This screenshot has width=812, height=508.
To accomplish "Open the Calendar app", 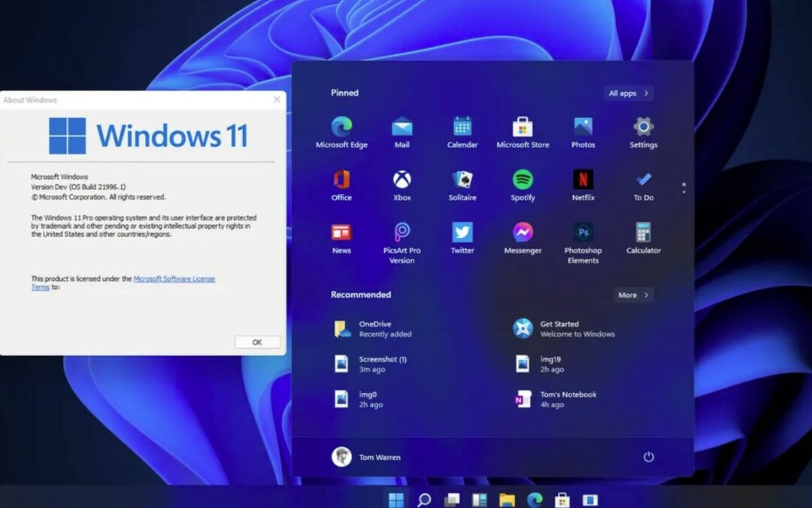I will (x=462, y=132).
